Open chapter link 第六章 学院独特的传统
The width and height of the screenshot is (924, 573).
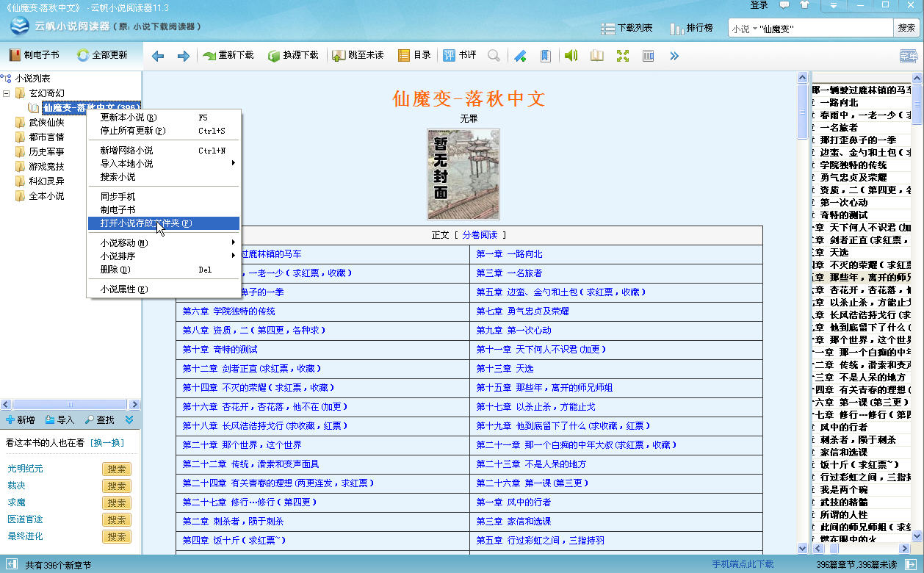229,311
